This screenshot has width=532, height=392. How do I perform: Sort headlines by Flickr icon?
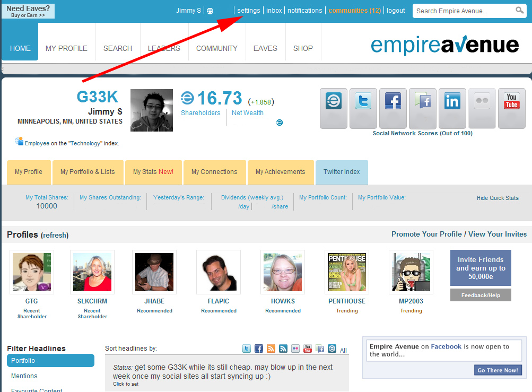(x=295, y=349)
